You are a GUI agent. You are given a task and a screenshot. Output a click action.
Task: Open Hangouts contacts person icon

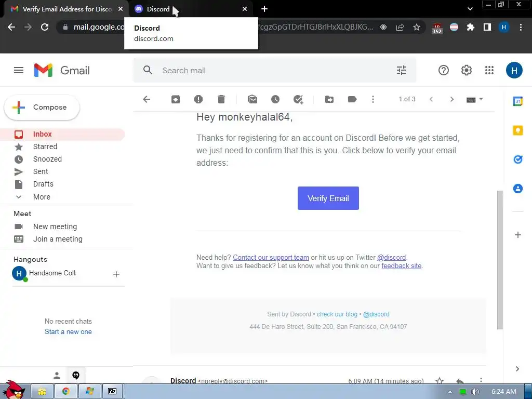pyautogui.click(x=57, y=376)
